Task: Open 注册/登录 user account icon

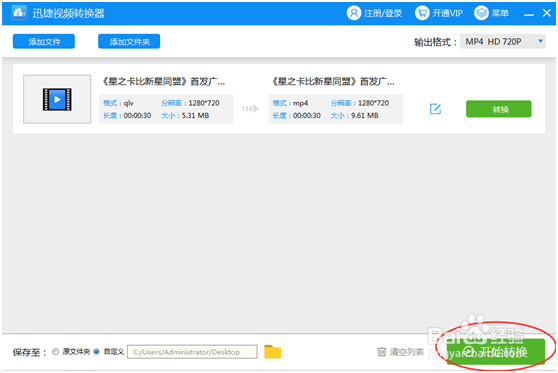Action: point(354,13)
